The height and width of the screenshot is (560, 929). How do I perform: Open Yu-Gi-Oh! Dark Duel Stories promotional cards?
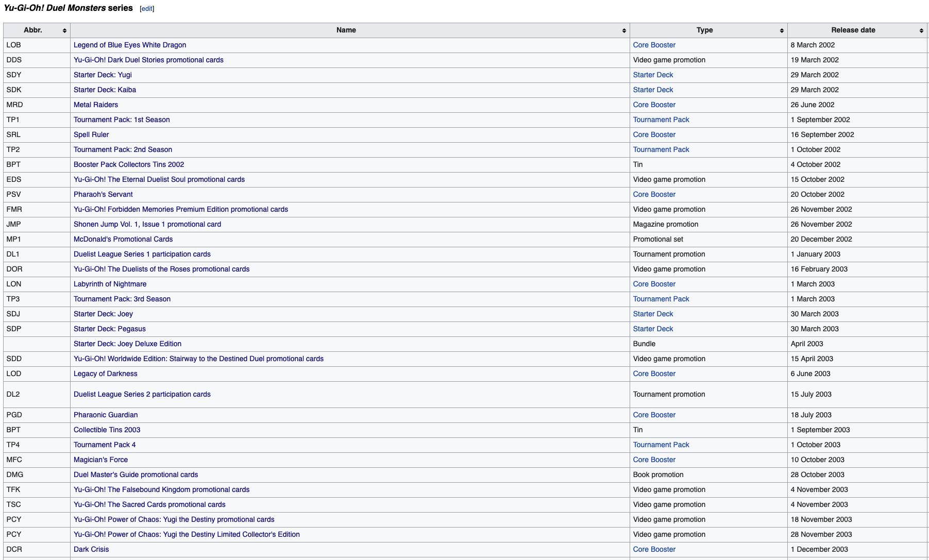(x=148, y=60)
